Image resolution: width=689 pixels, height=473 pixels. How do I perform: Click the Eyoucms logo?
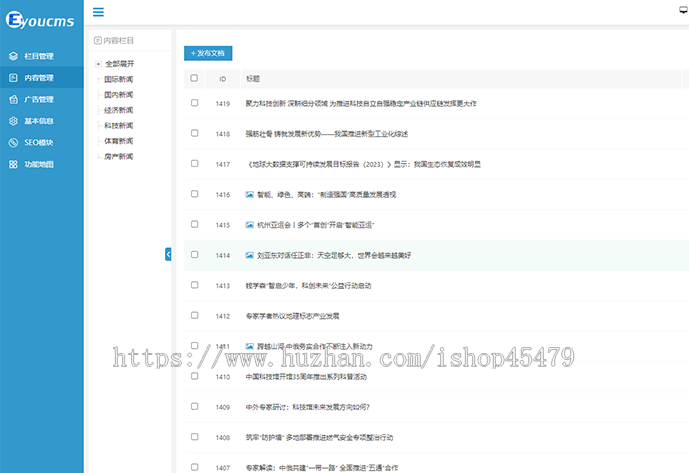click(x=40, y=20)
